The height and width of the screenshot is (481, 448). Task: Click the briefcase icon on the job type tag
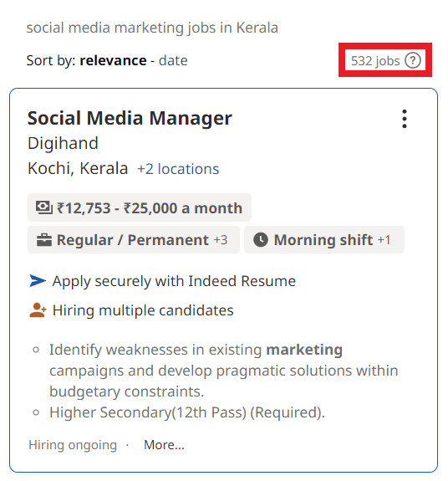44,240
